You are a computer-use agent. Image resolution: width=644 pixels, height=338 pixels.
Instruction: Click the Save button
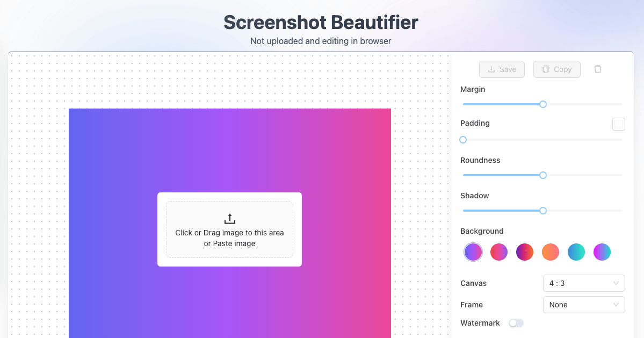(x=502, y=69)
